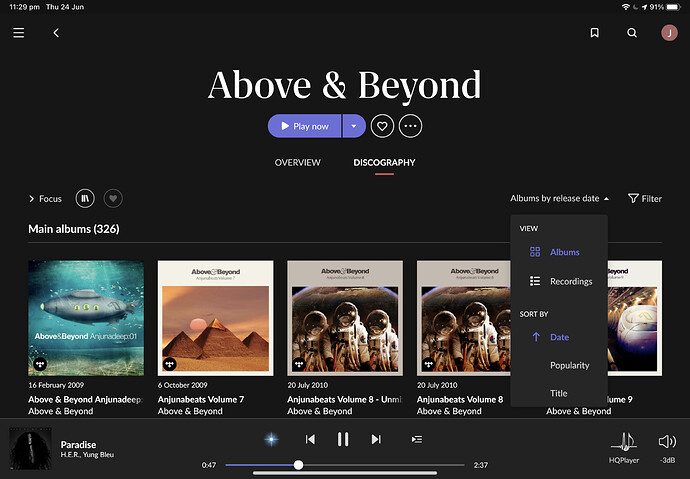Image resolution: width=690 pixels, height=479 pixels.
Task: Toggle the favorites-only heart filter
Action: point(113,198)
